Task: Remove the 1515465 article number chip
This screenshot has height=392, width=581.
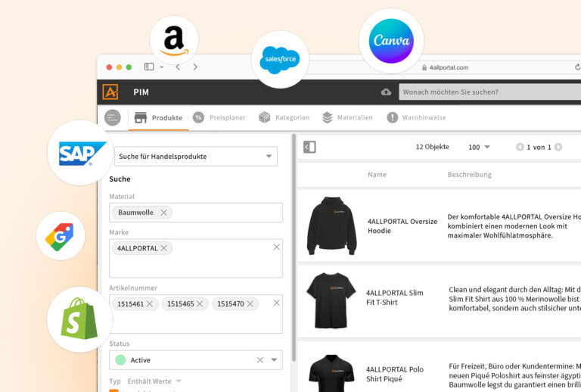Action: 200,303
